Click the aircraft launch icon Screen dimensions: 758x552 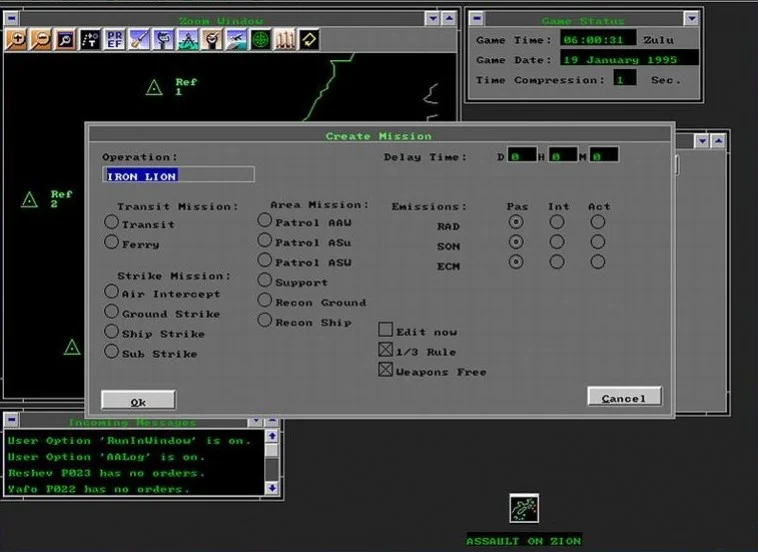tap(236, 39)
